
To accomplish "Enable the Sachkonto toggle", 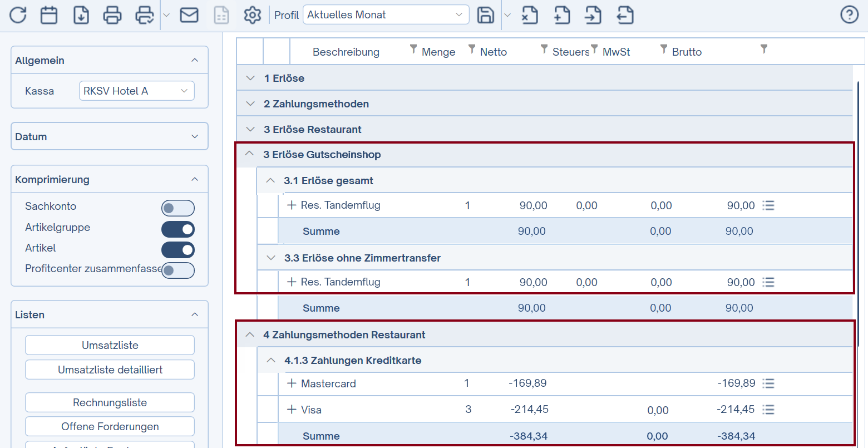I will point(177,208).
